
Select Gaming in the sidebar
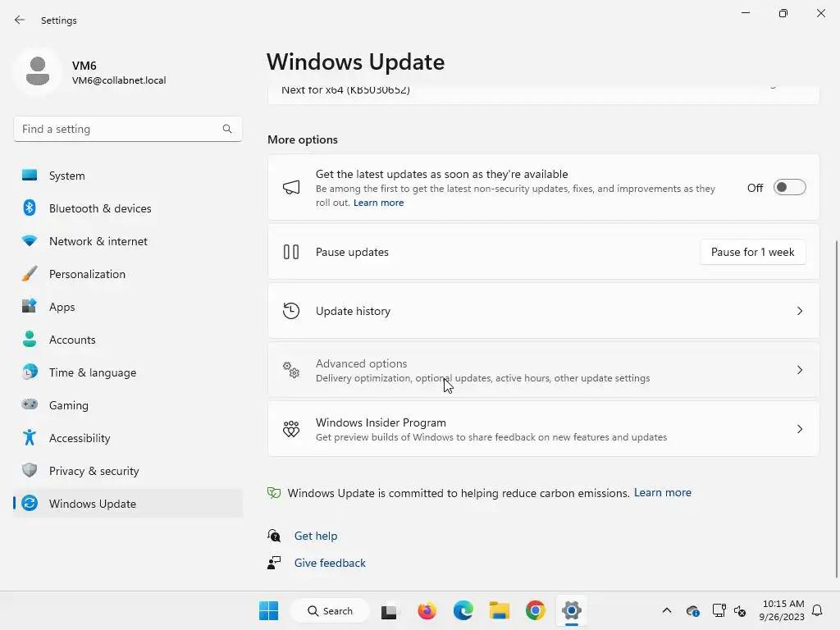coord(128,404)
